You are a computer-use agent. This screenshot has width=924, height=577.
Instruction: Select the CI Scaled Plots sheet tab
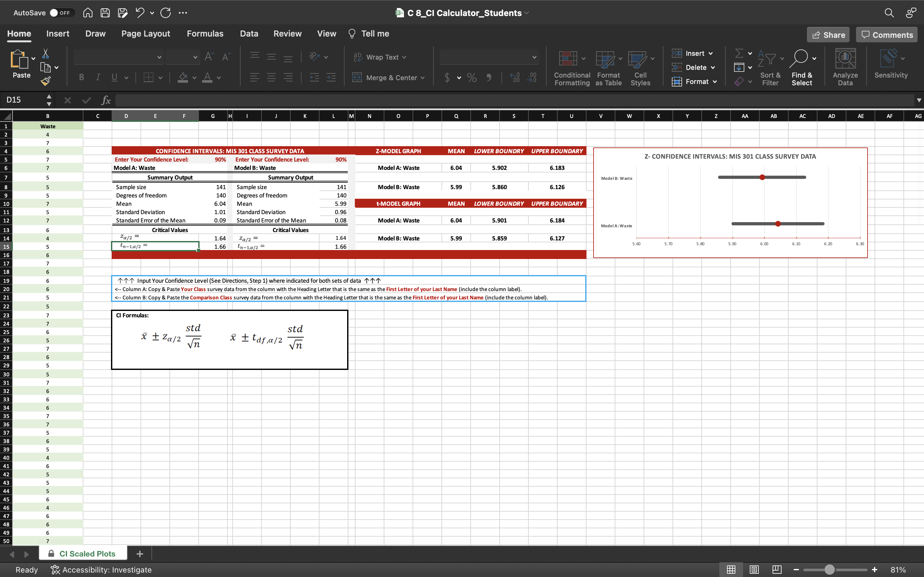click(87, 553)
